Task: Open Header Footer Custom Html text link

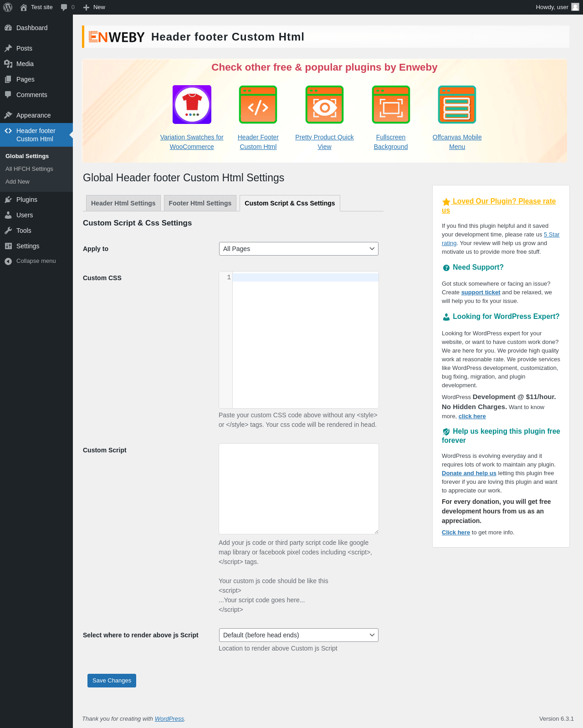Action: pyautogui.click(x=258, y=142)
